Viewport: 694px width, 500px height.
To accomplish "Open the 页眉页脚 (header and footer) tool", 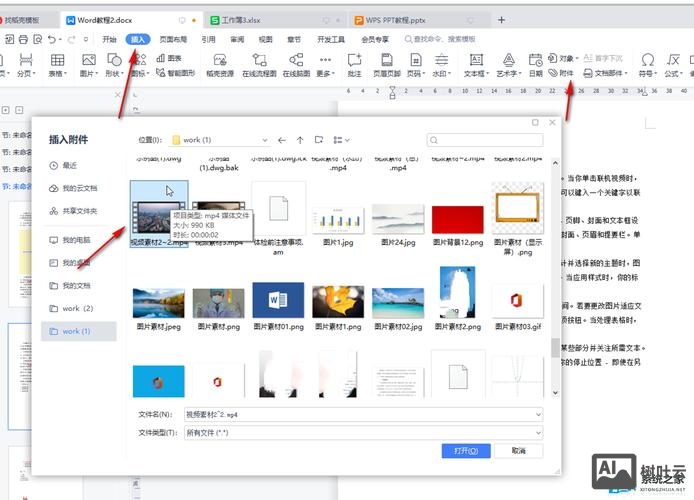I will click(x=386, y=65).
